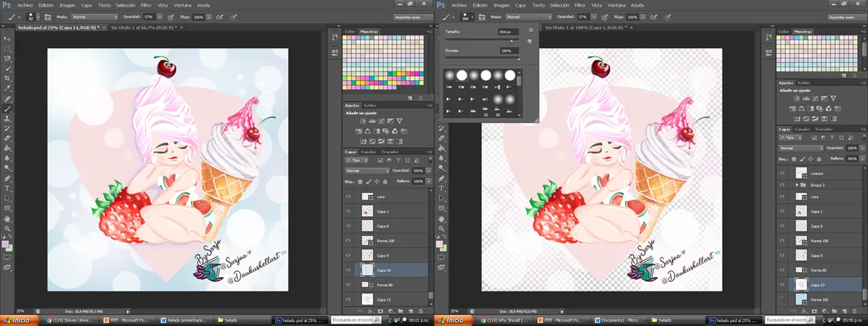Hide 'Capa 14' layer in left window
The width and height of the screenshot is (868, 326).
349,270
